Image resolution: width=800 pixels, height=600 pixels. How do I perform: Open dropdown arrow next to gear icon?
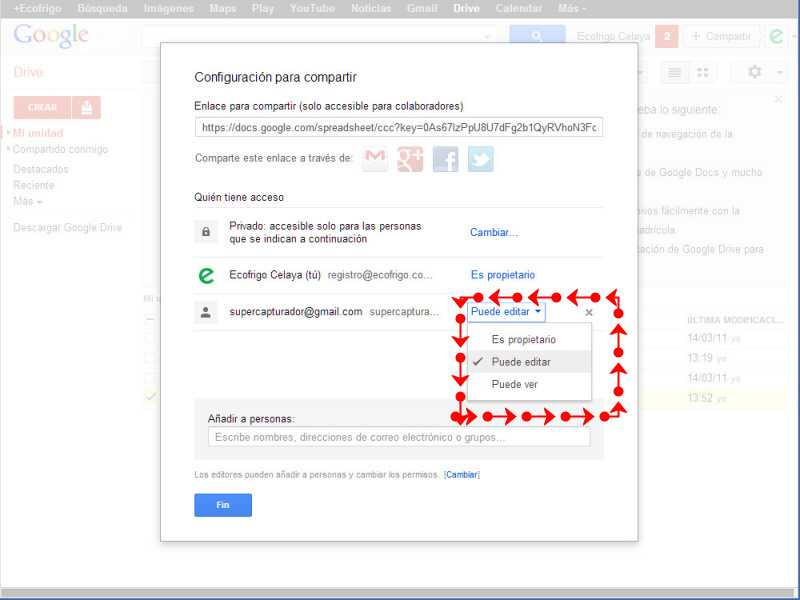click(x=780, y=72)
